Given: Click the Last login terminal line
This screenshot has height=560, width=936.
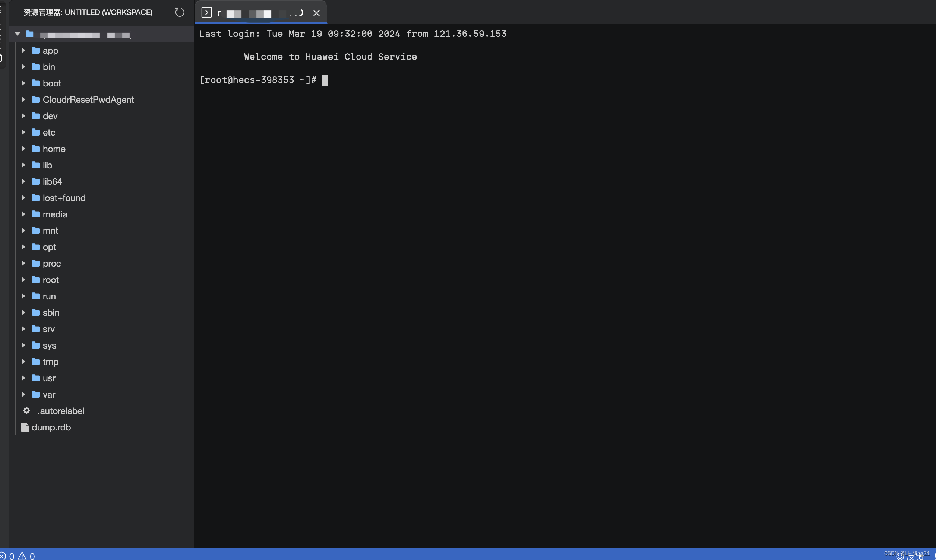Looking at the screenshot, I should [352, 34].
